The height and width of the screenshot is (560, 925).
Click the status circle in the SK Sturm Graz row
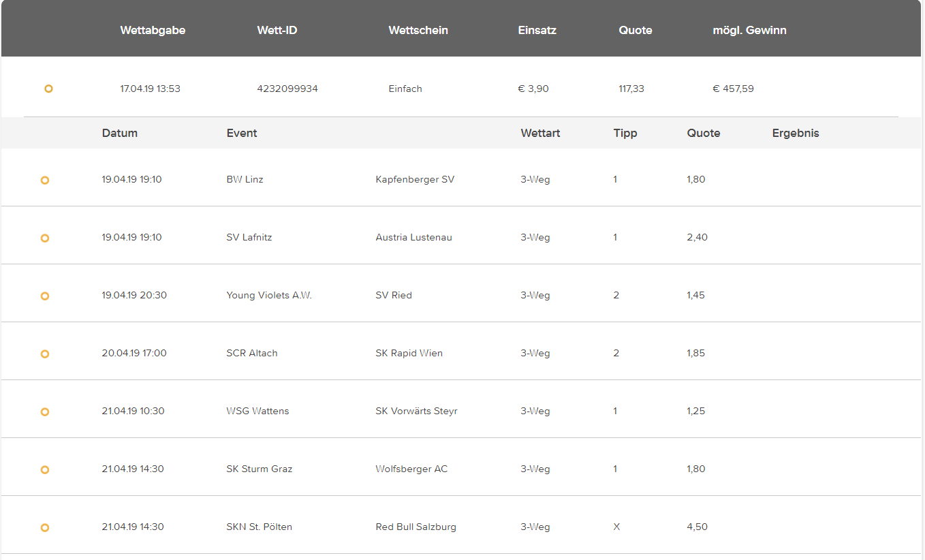point(45,469)
